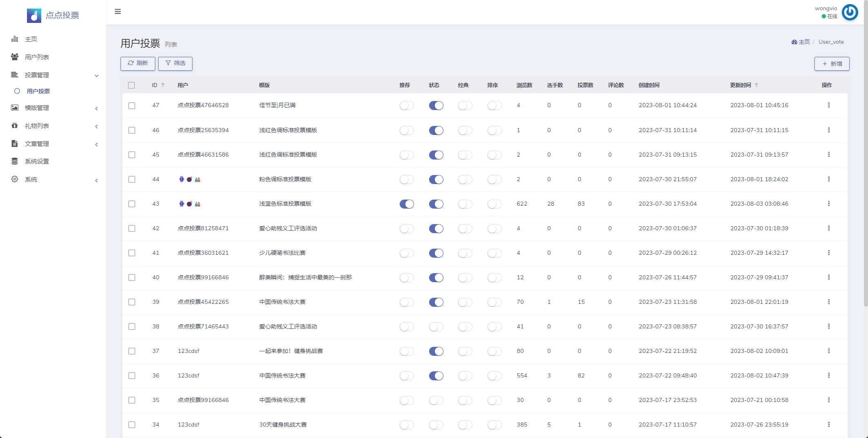Click the ID column sort arrow
The height and width of the screenshot is (438, 868).
163,85
